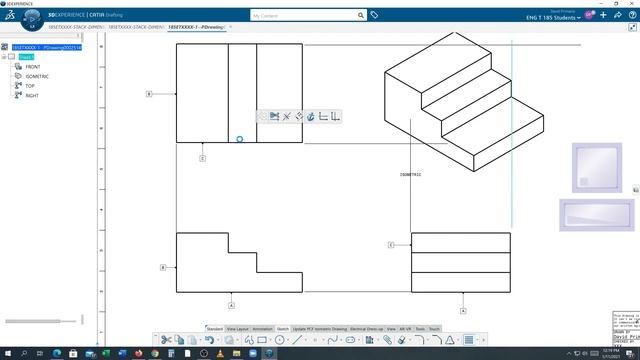Select the ISOMETRIC view in tree
Image resolution: width=640 pixels, height=360 pixels.
[37, 76]
